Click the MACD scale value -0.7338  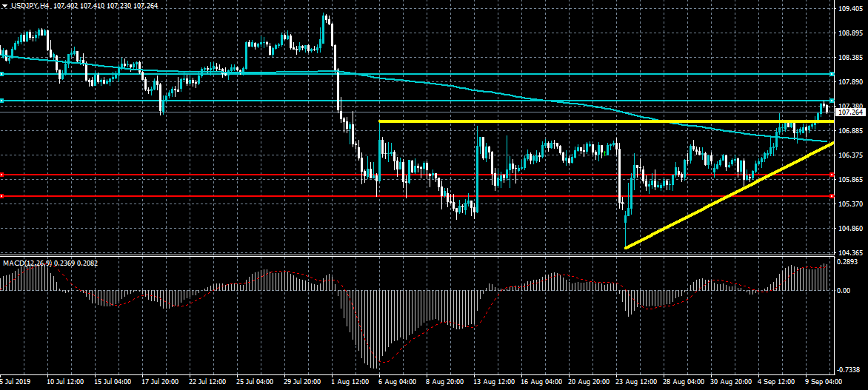849,369
